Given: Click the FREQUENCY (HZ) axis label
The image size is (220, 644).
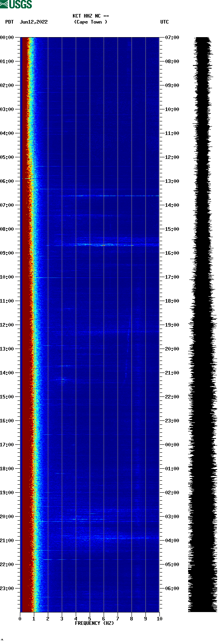Looking at the screenshot, I should [94, 623].
